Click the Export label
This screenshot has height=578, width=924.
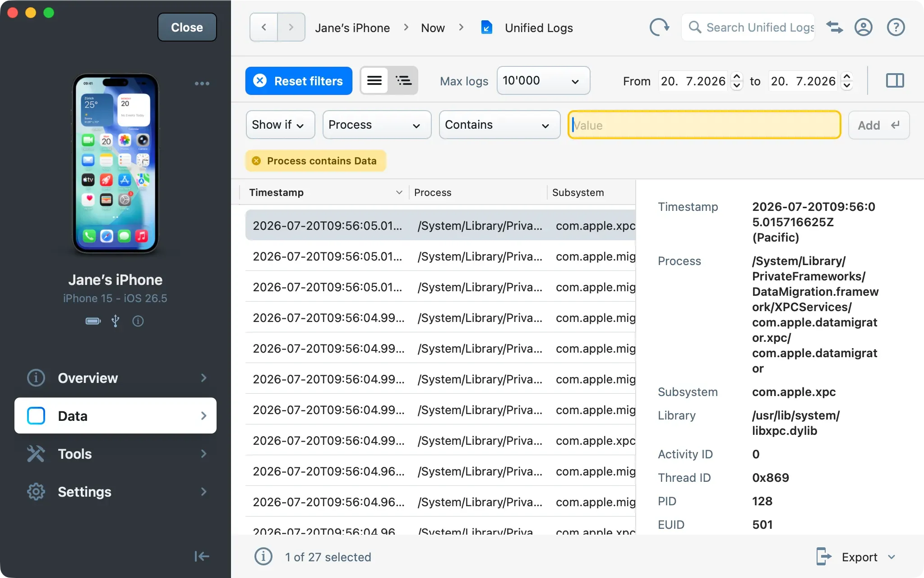click(859, 557)
